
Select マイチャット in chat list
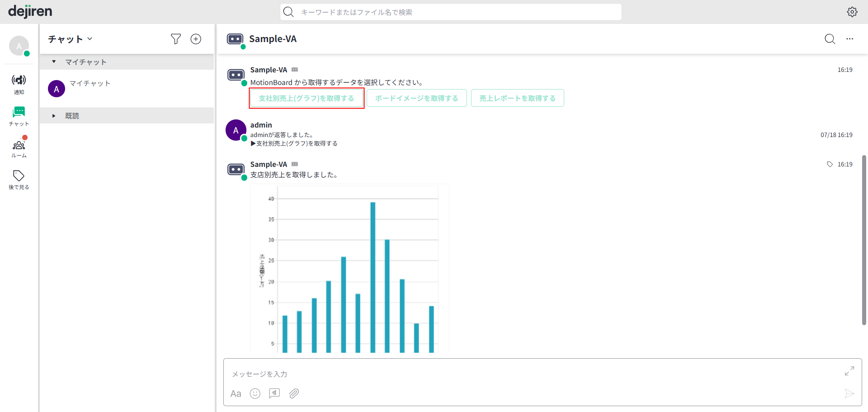click(x=90, y=84)
